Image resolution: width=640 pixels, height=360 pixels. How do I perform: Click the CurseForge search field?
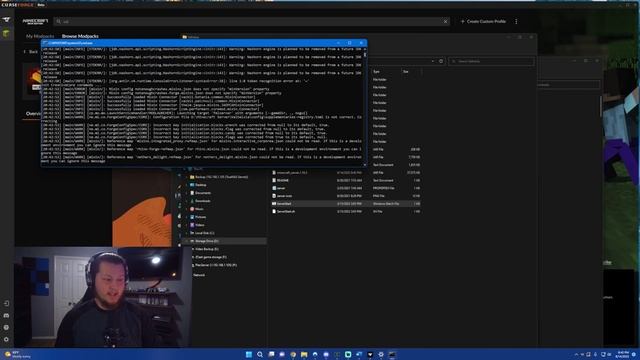251,21
